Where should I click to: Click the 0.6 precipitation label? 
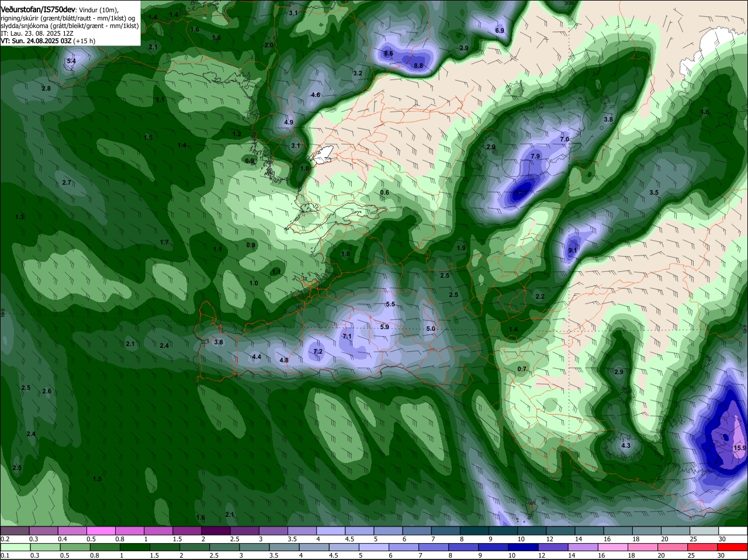pos(385,192)
